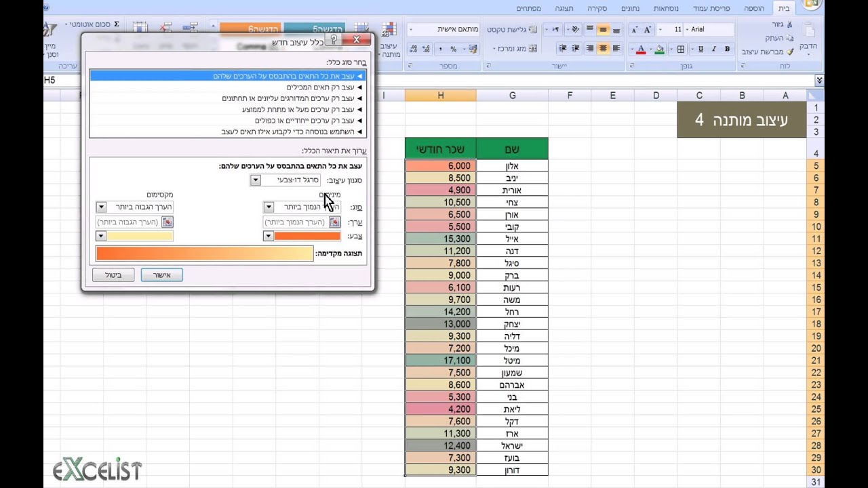Toggle Italic formatting in ribbon

[714, 49]
